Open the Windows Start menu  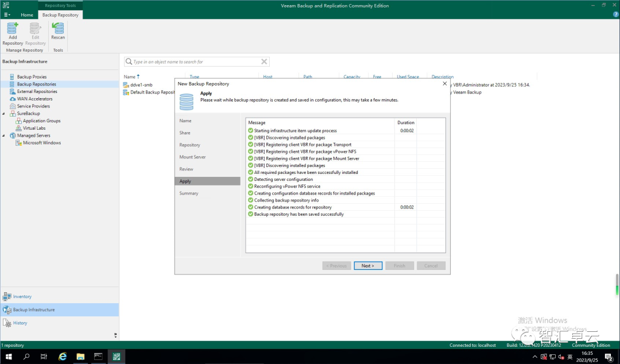click(x=8, y=357)
